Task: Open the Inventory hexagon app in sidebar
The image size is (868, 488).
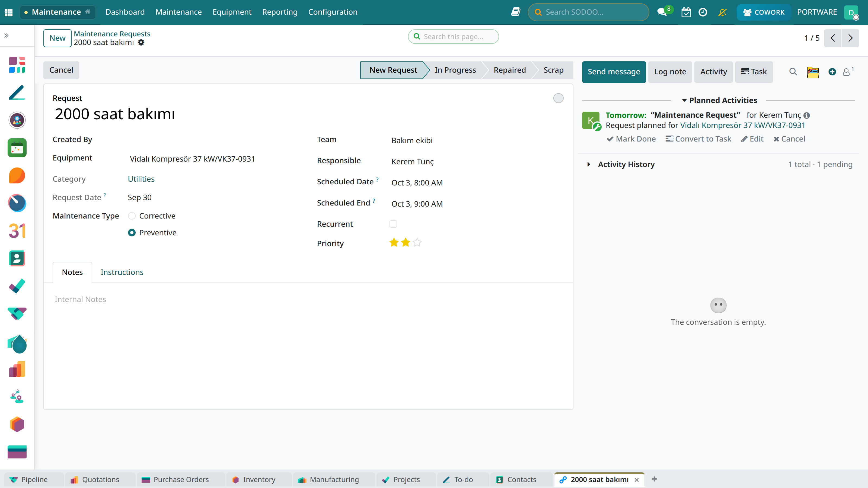Action: [x=17, y=424]
